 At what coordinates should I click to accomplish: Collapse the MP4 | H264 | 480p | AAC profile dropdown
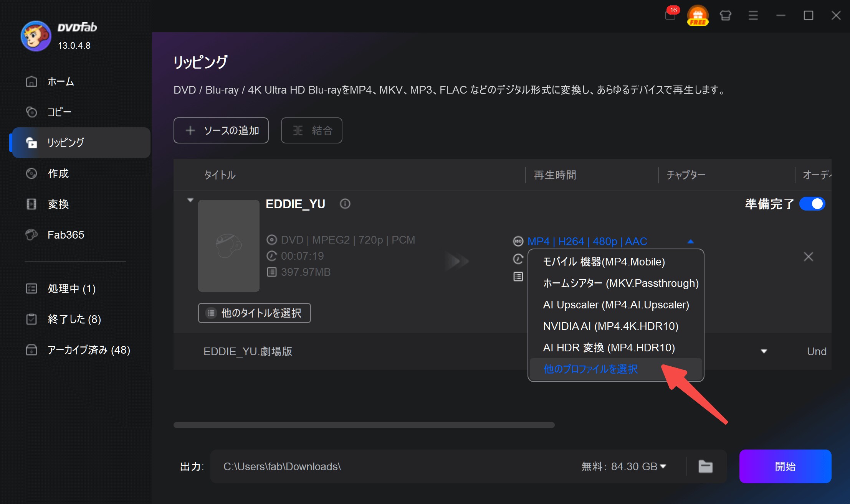tap(690, 242)
